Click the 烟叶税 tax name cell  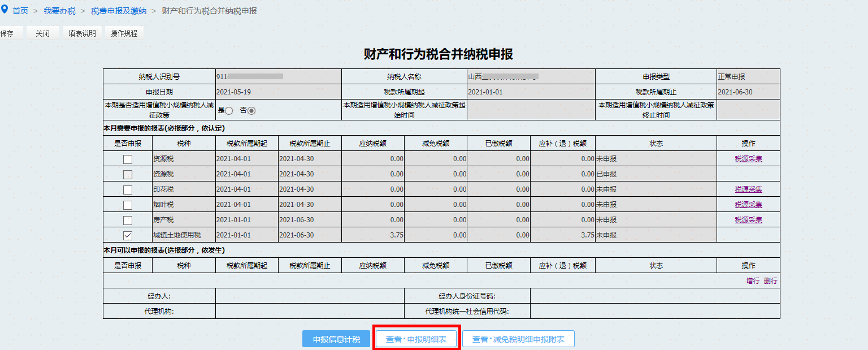click(184, 205)
